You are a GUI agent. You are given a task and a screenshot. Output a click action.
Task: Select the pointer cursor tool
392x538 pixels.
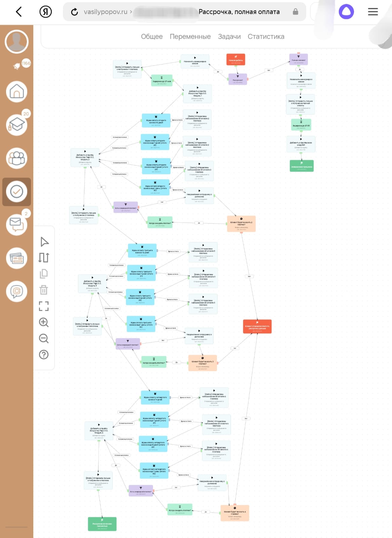pos(44,242)
